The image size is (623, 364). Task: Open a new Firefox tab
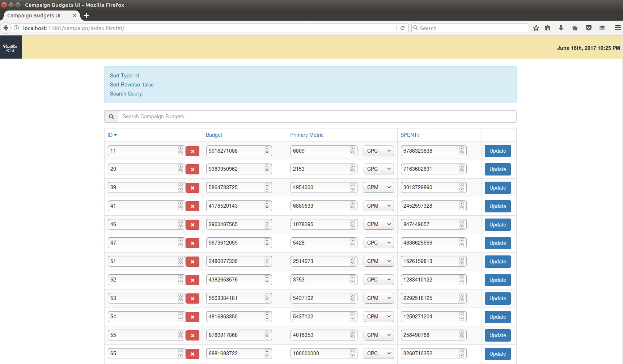point(86,16)
